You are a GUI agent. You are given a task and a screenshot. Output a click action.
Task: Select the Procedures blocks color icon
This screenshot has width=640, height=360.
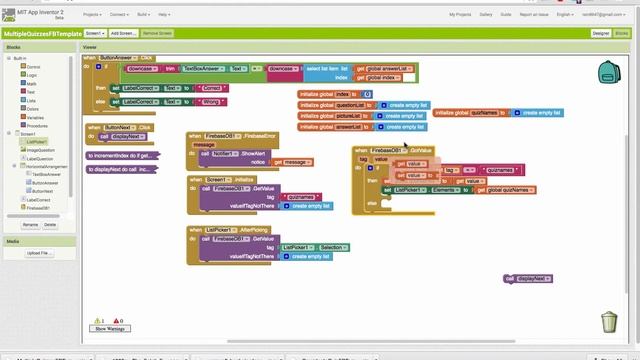click(x=23, y=125)
